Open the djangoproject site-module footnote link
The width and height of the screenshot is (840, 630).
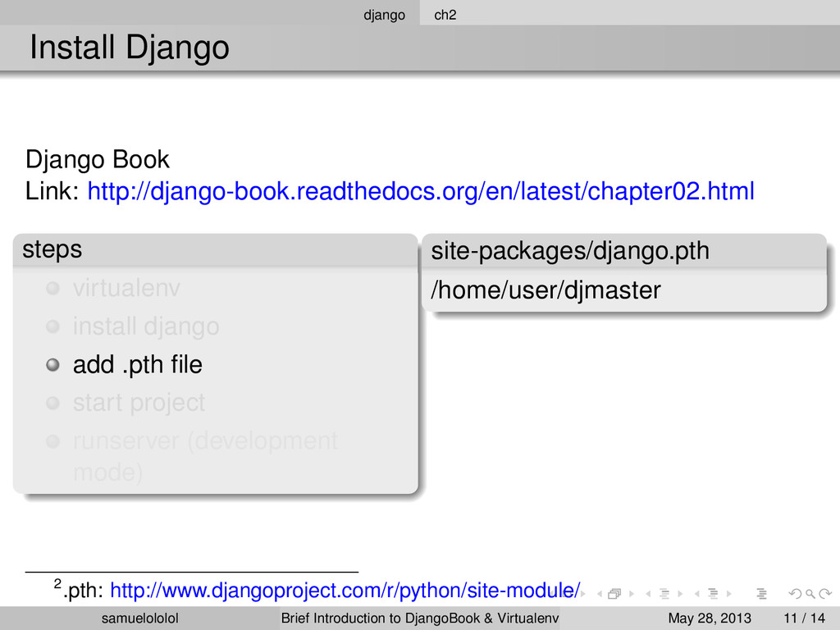[x=345, y=591]
